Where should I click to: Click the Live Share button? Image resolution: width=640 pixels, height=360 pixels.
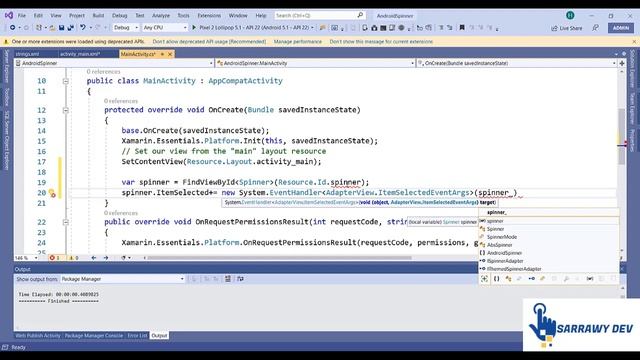point(567,28)
